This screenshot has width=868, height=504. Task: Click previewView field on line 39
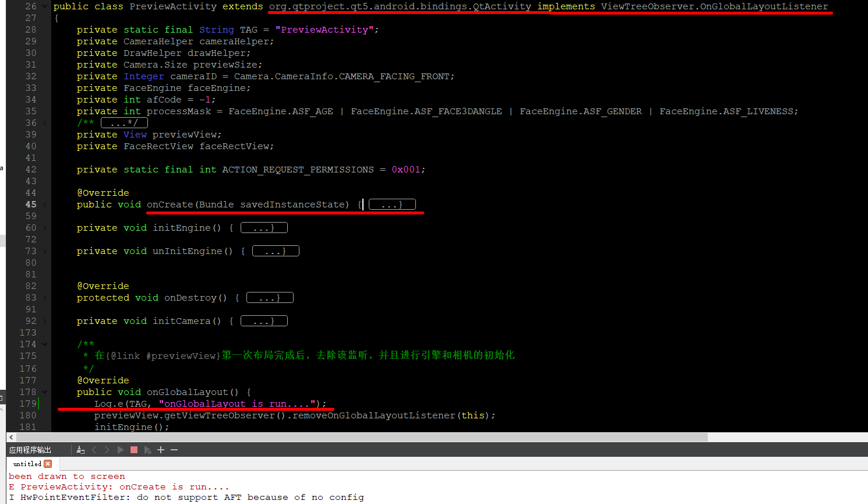click(185, 135)
